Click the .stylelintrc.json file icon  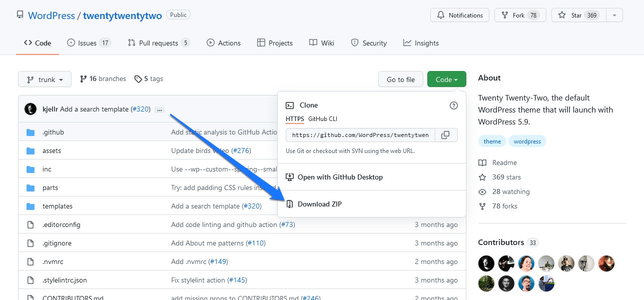coord(31,280)
